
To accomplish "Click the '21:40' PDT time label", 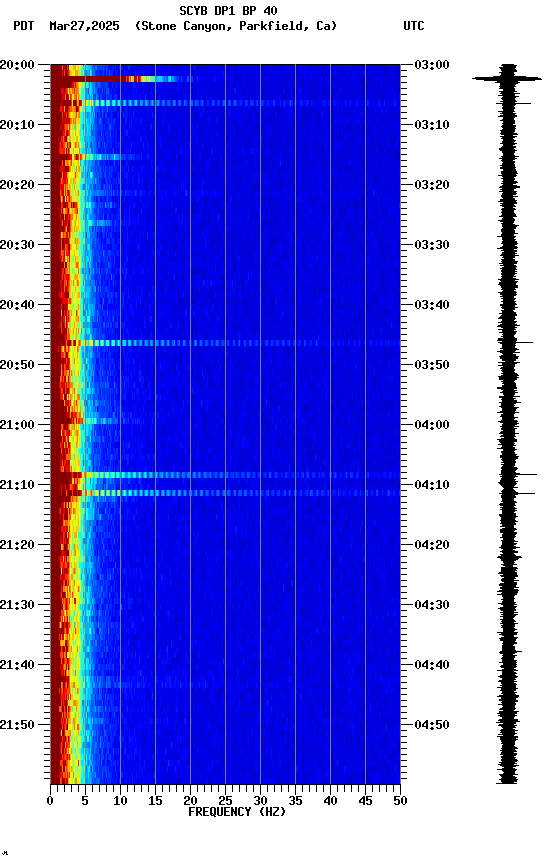I will tap(17, 666).
